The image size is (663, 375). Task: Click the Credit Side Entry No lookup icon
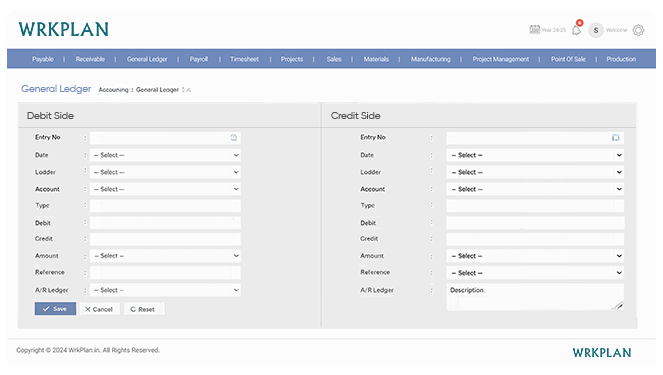(x=616, y=137)
